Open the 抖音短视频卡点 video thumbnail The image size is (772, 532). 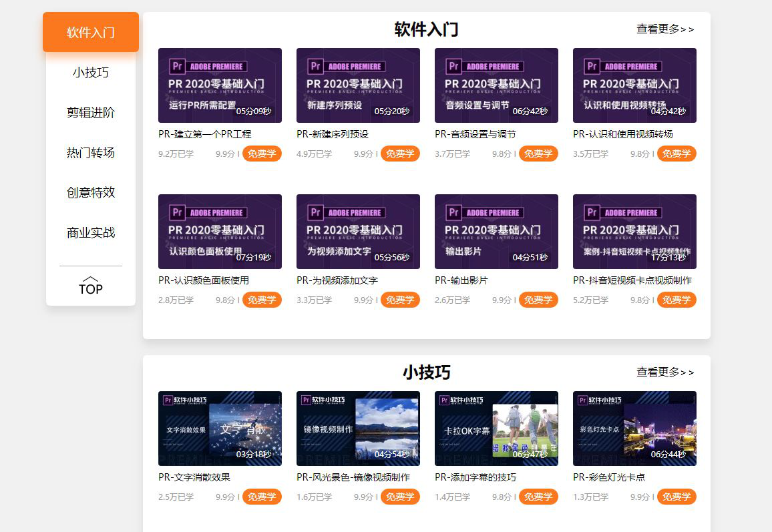point(634,232)
